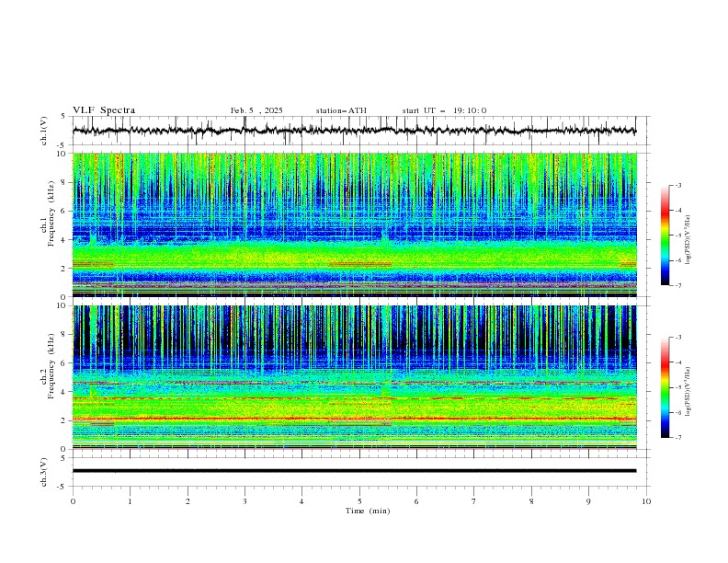Click the "ch.1(V)" axis label of the top waveform
This screenshot has width=728, height=563.
(x=44, y=131)
